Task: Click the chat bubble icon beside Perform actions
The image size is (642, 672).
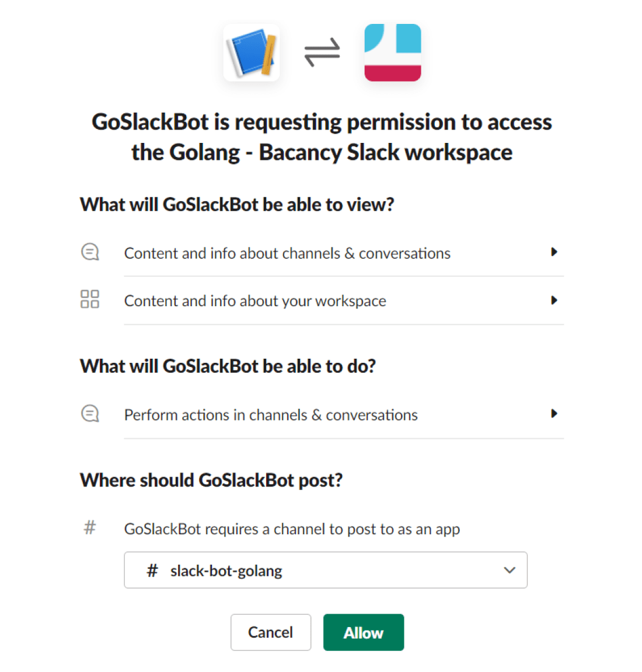Action: coord(90,414)
